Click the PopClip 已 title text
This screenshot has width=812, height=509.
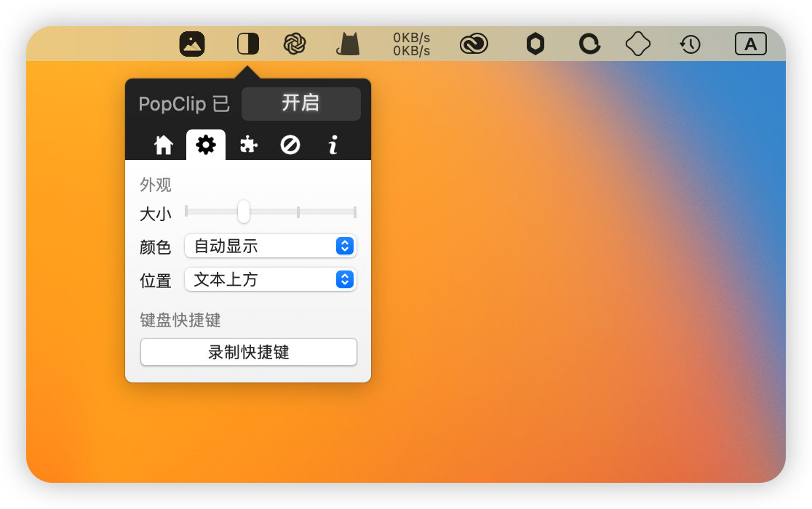click(184, 104)
